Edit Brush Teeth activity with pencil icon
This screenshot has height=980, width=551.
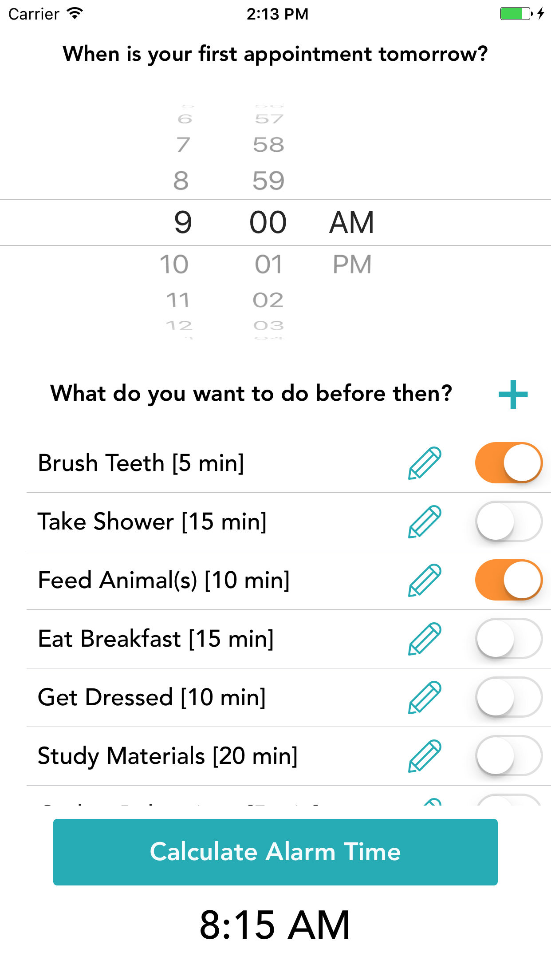pyautogui.click(x=425, y=463)
